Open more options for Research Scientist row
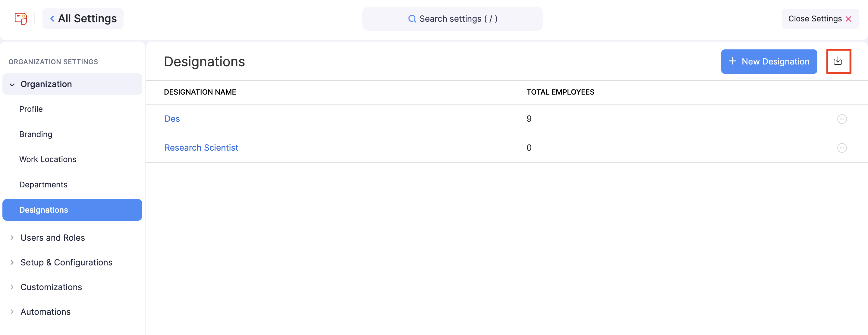The height and width of the screenshot is (335, 868). (x=842, y=148)
